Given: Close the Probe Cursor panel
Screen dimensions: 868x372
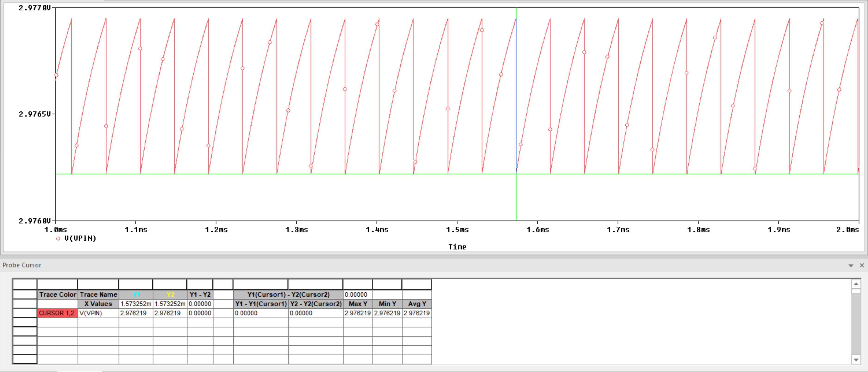Looking at the screenshot, I should pyautogui.click(x=862, y=265).
